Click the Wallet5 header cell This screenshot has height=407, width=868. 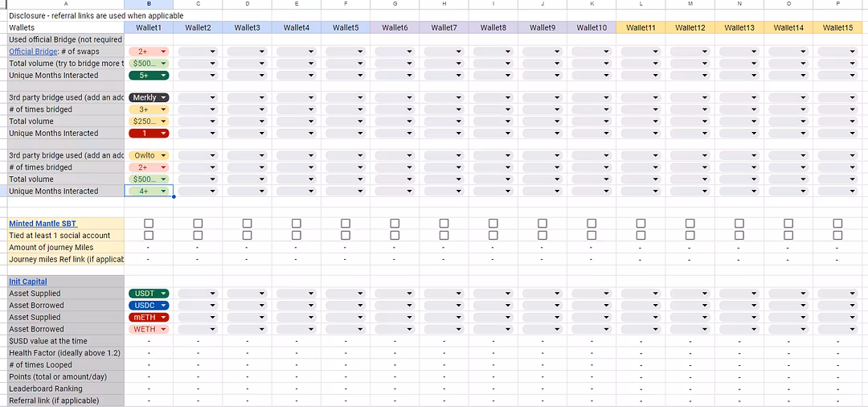coord(346,27)
